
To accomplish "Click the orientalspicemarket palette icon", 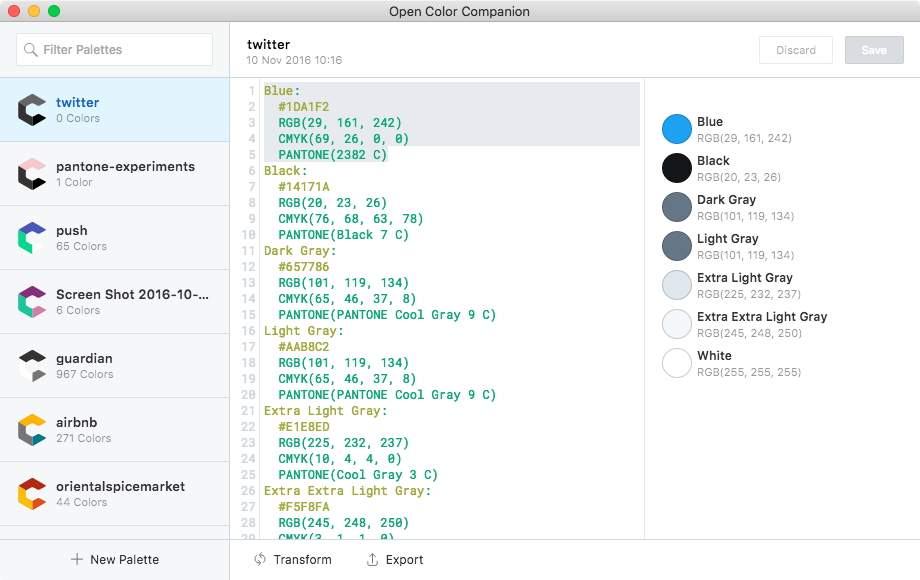I will click(32, 493).
